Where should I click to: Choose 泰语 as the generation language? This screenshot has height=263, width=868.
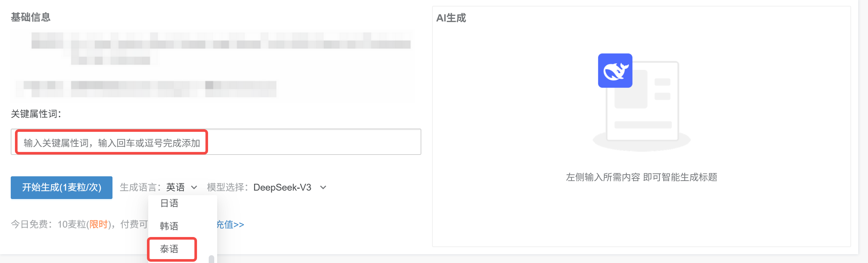coord(171,249)
